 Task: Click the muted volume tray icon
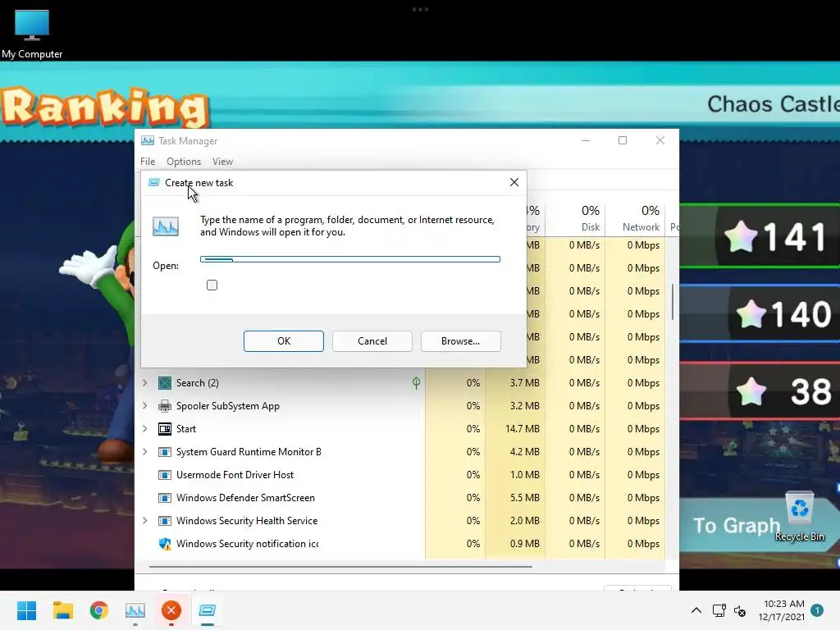tap(740, 610)
